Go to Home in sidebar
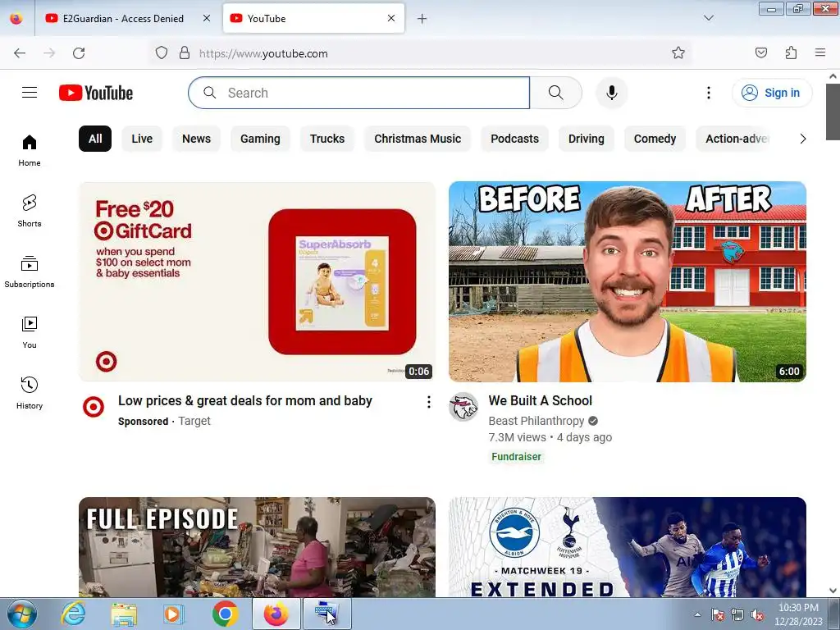The height and width of the screenshot is (630, 840). tap(30, 151)
